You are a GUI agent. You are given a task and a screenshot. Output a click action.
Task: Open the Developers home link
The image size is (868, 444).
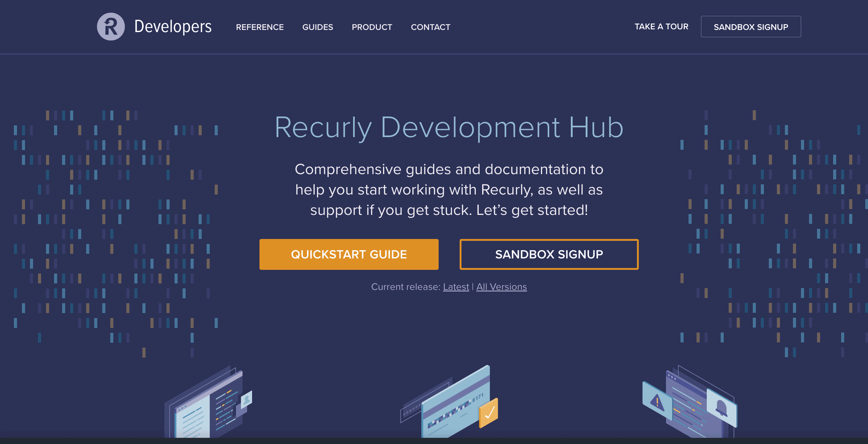click(x=173, y=27)
